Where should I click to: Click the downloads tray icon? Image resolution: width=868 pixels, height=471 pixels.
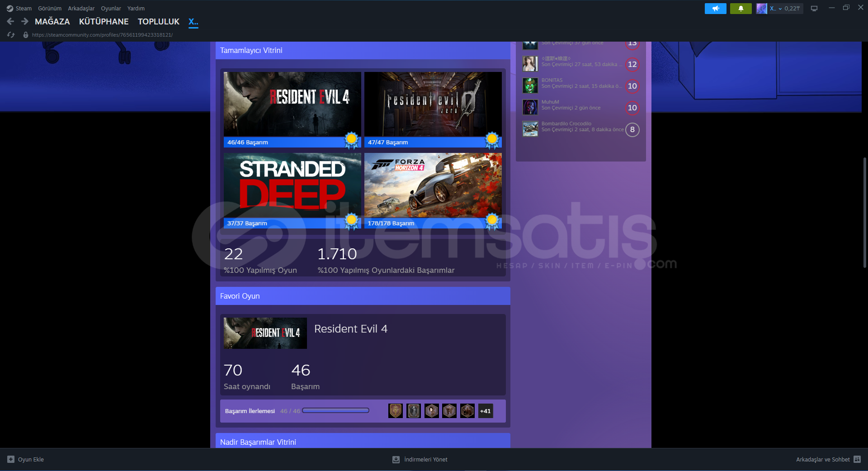click(396, 459)
